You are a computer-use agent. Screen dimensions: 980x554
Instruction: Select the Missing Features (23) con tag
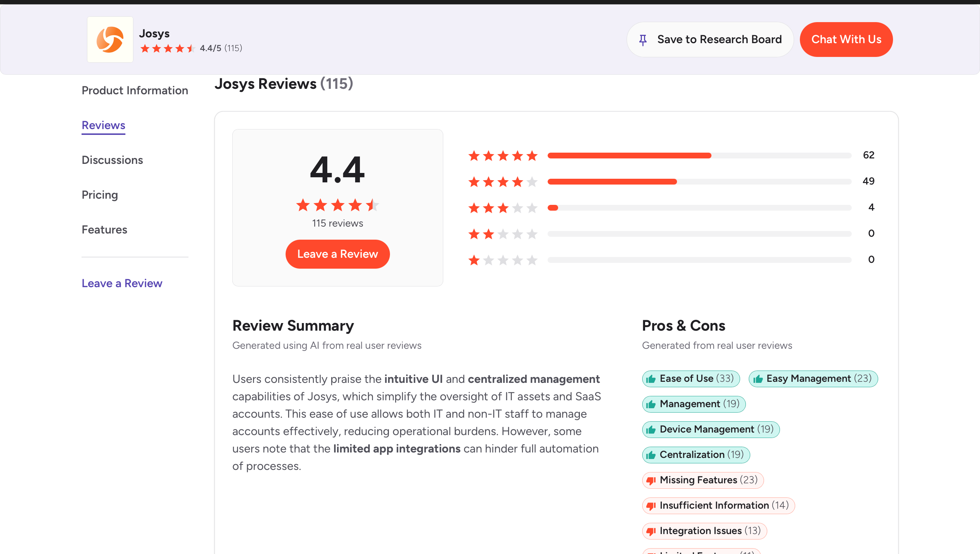click(703, 480)
